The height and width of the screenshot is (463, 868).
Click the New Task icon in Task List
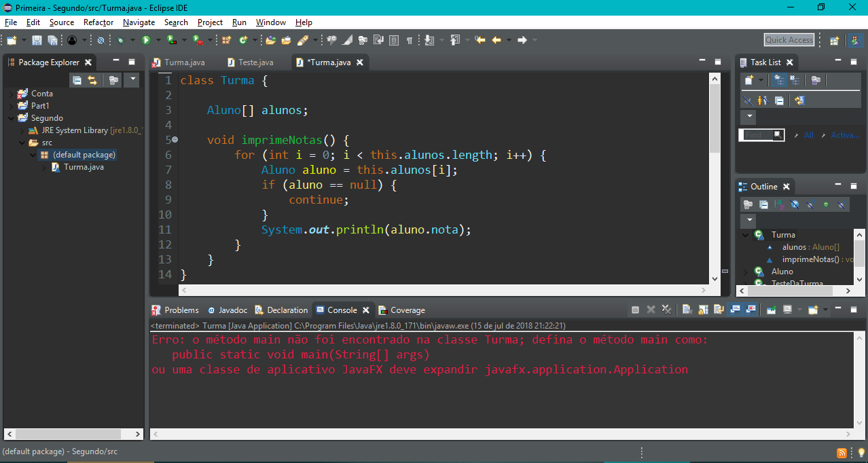[x=748, y=80]
